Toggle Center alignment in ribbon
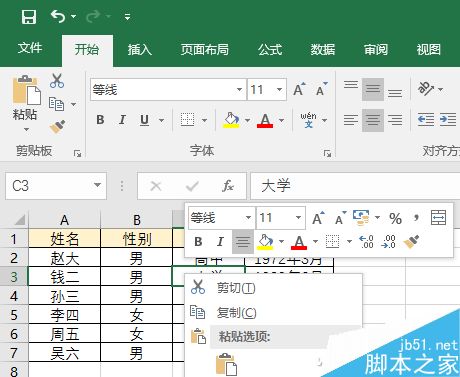 373,120
